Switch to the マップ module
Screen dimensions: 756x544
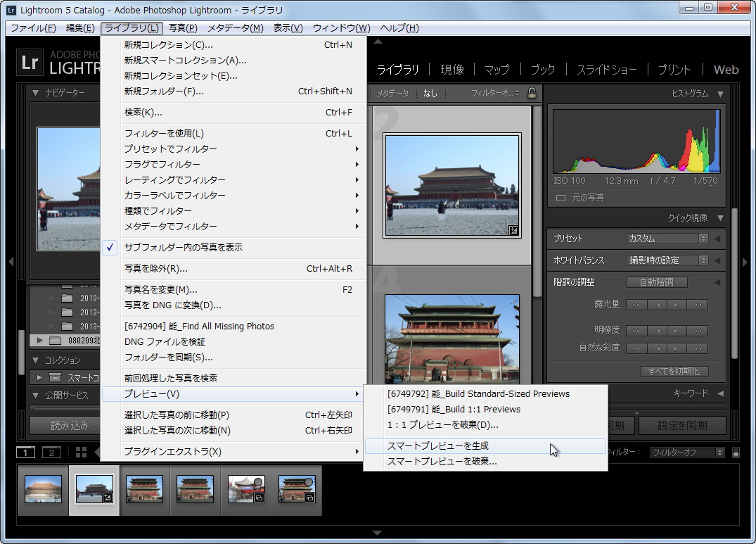[x=496, y=70]
